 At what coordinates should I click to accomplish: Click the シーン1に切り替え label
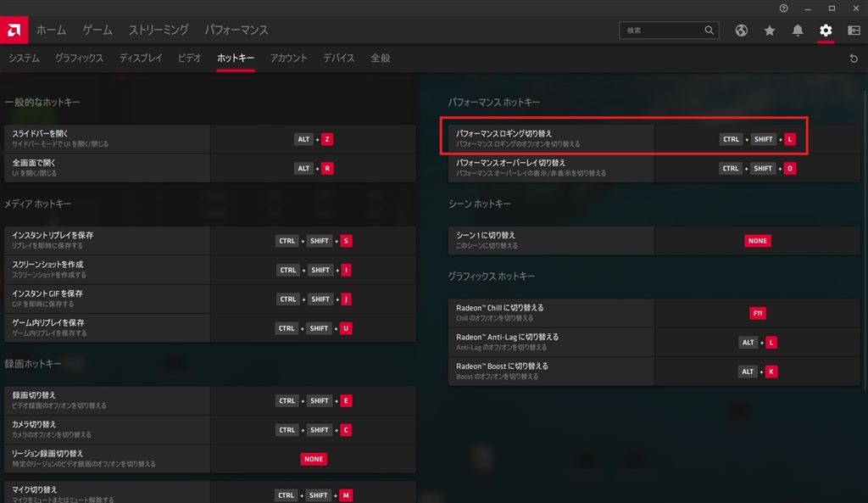tap(486, 236)
